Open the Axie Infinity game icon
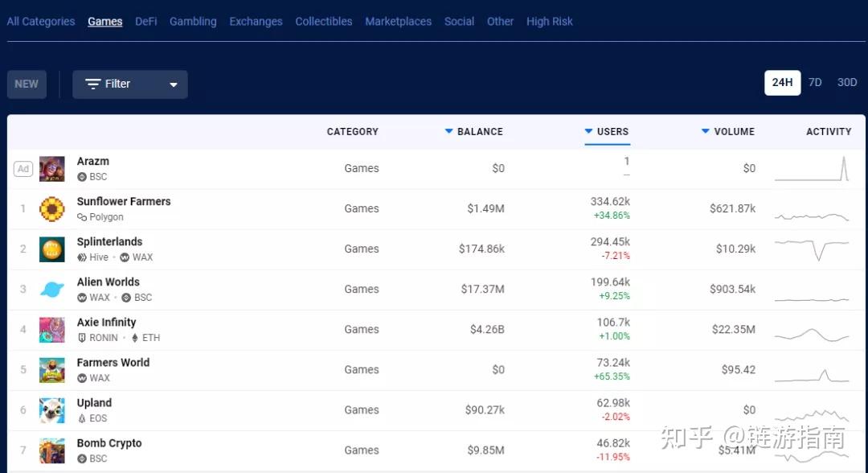Image resolution: width=868 pixels, height=473 pixels. [52, 330]
